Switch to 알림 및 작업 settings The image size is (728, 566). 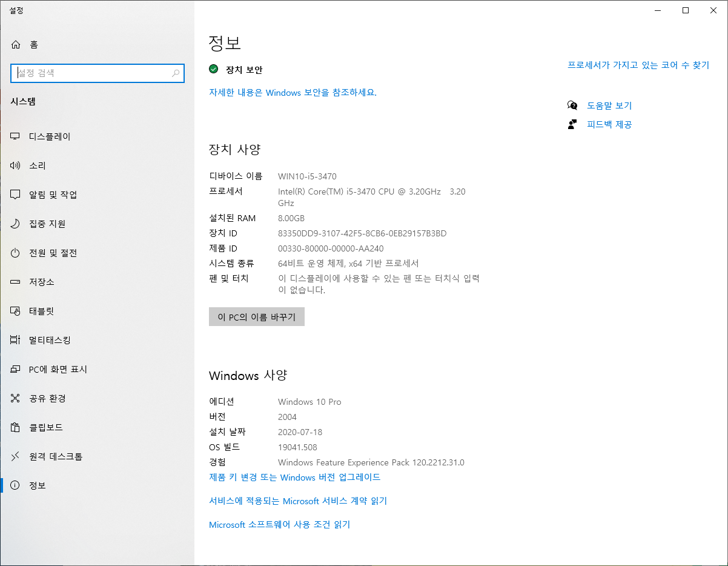[x=97, y=195]
